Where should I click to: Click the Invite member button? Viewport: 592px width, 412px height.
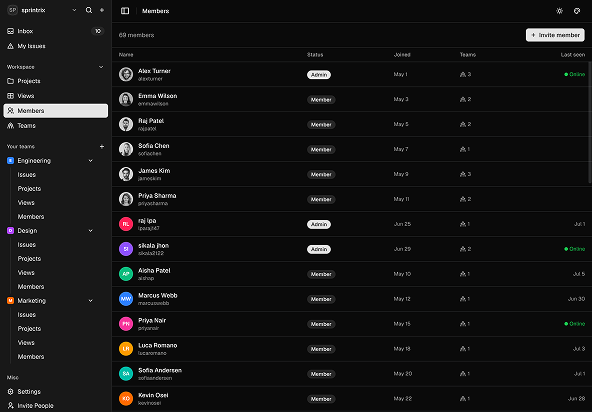click(555, 35)
